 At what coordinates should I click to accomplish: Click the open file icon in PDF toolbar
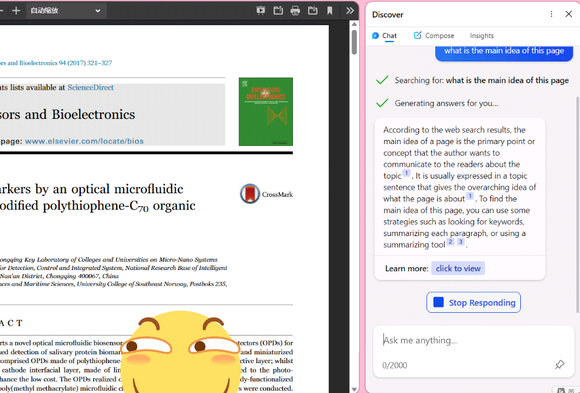[x=278, y=11]
